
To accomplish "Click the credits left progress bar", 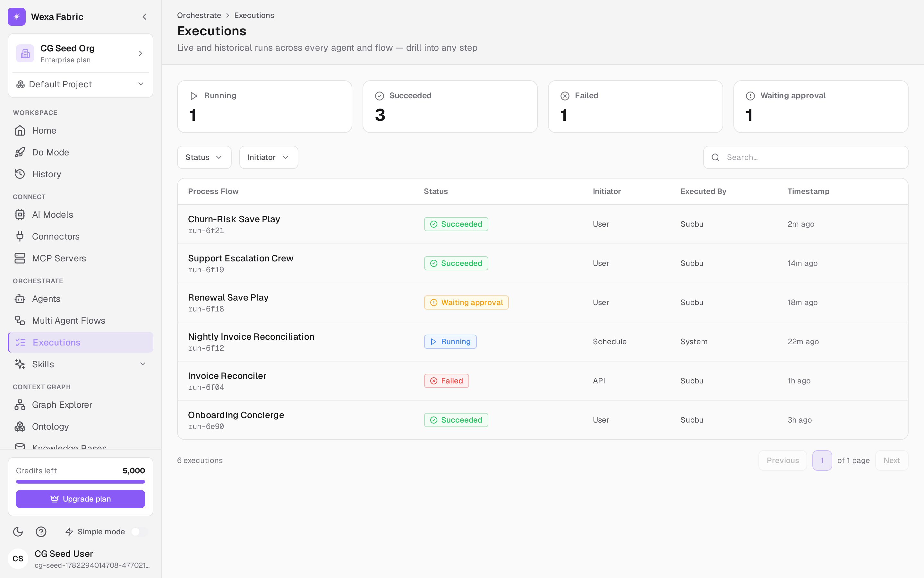I will tap(81, 482).
